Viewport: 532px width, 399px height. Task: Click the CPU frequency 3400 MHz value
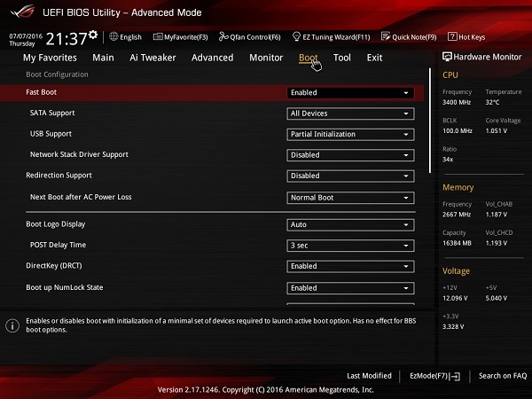[457, 102]
